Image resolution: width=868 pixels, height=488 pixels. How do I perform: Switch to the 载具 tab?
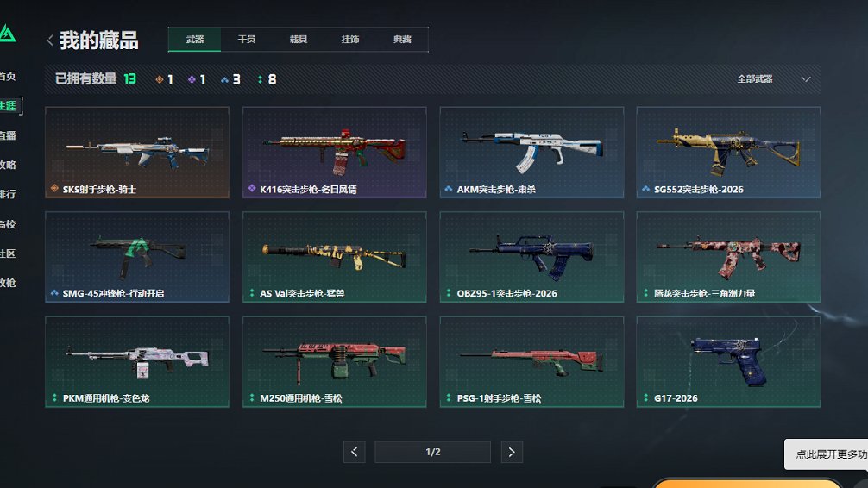299,40
